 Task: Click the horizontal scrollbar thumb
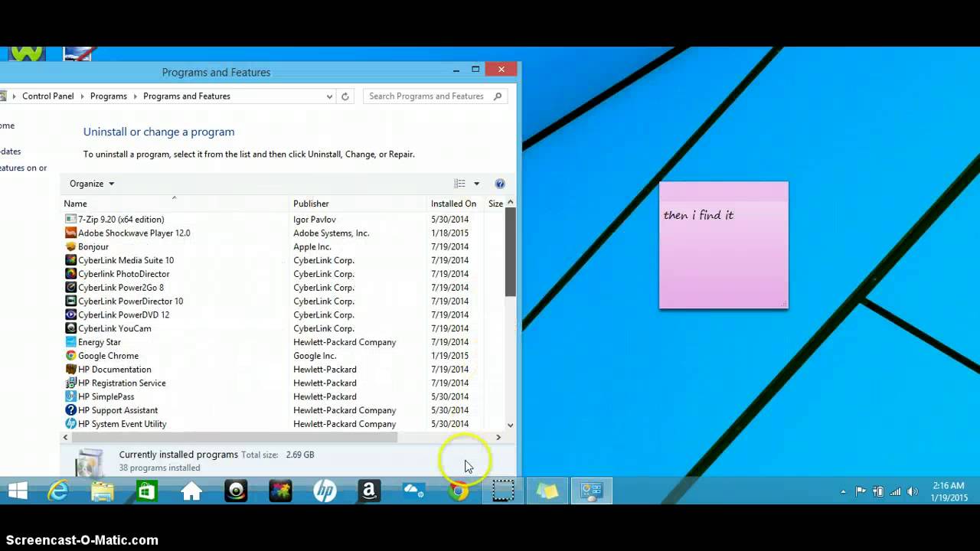(x=234, y=437)
